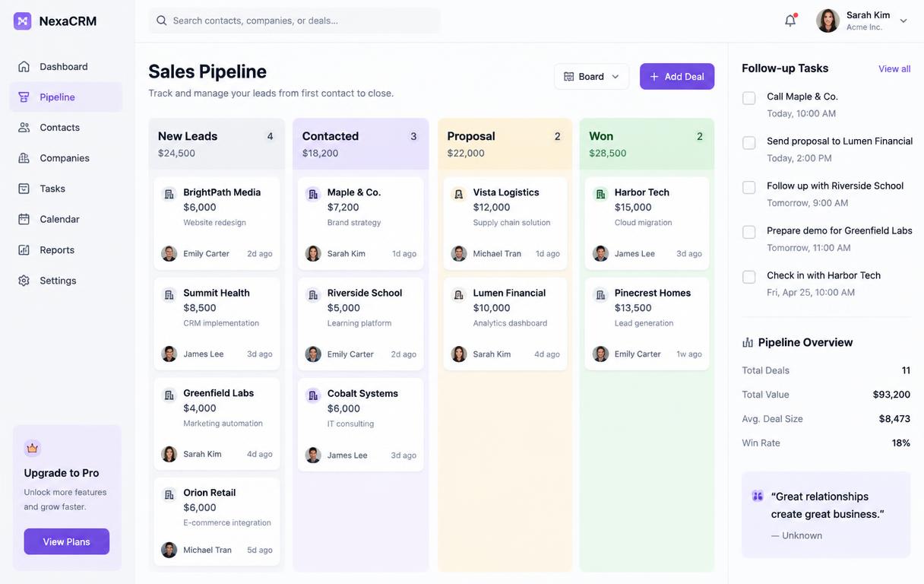Click the Riverside School company icon

(313, 295)
